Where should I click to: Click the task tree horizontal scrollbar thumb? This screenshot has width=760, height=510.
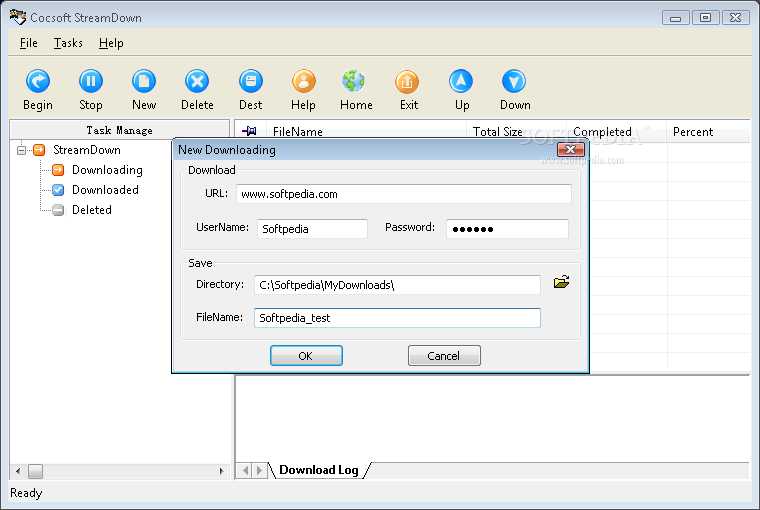click(35, 471)
